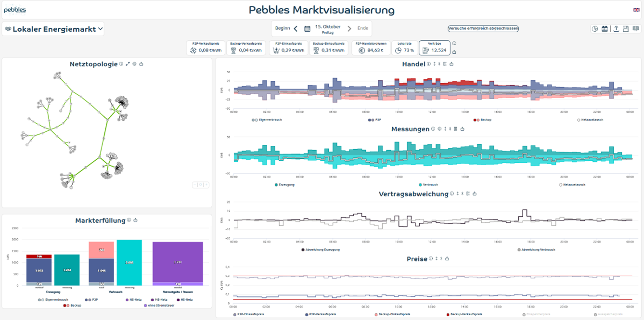Click the Vertragsabweichung export icon
644x320 pixels.
click(x=475, y=194)
